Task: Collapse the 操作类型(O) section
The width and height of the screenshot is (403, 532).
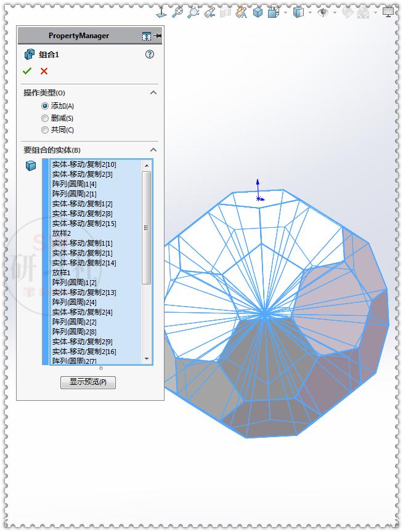Action: coord(153,92)
